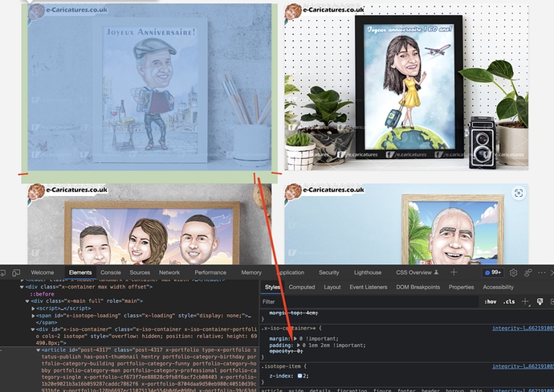Toggle the .cls class editor
Image resolution: width=554 pixels, height=392 pixels.
(x=508, y=302)
